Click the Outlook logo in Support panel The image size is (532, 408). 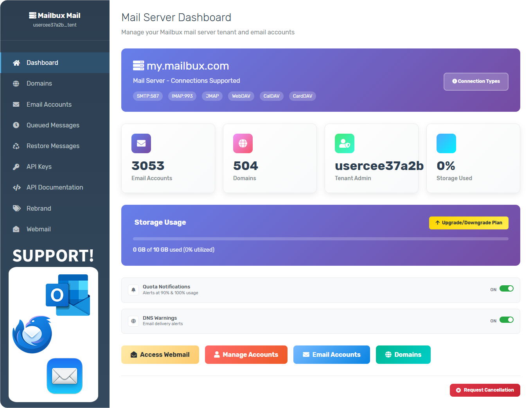coord(68,295)
